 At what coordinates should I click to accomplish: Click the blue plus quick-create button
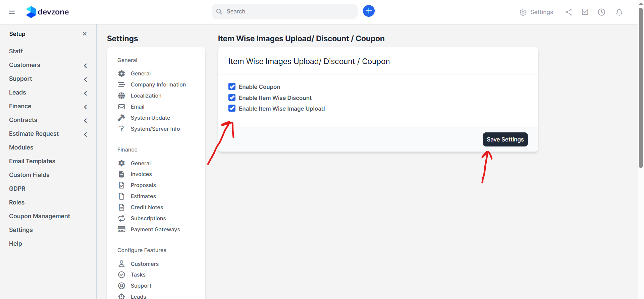(369, 11)
